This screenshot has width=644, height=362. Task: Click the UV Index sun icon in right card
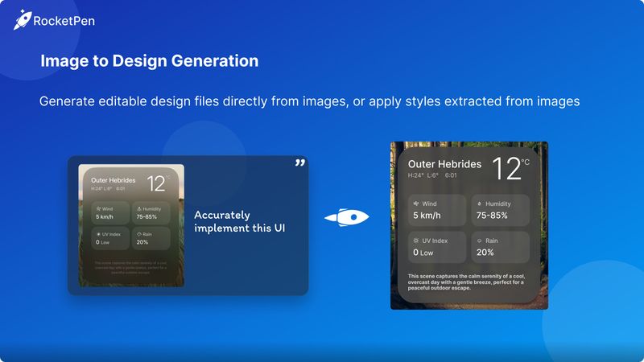pyautogui.click(x=416, y=241)
